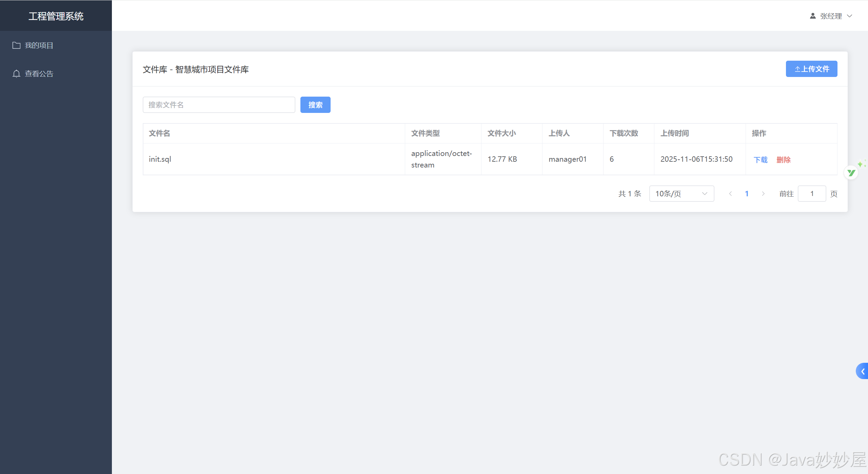The width and height of the screenshot is (868, 474).
Task: Go to the previous page arrow
Action: 730,194
